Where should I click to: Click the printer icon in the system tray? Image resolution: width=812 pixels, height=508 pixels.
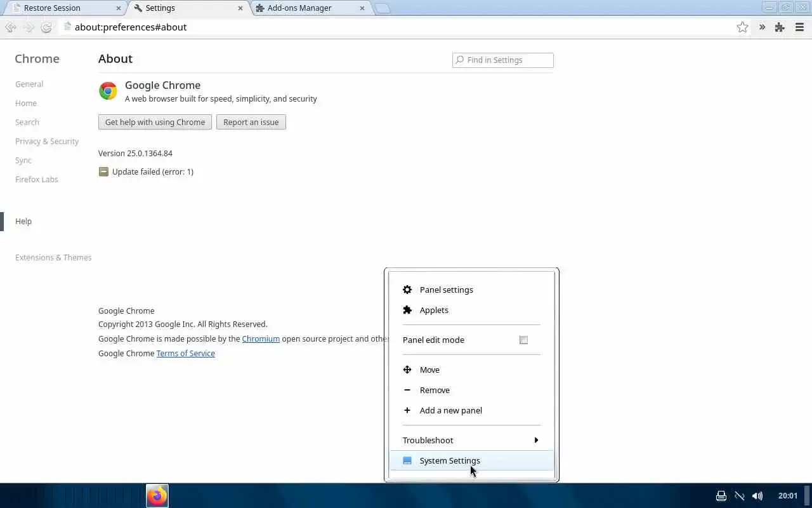pos(721,496)
